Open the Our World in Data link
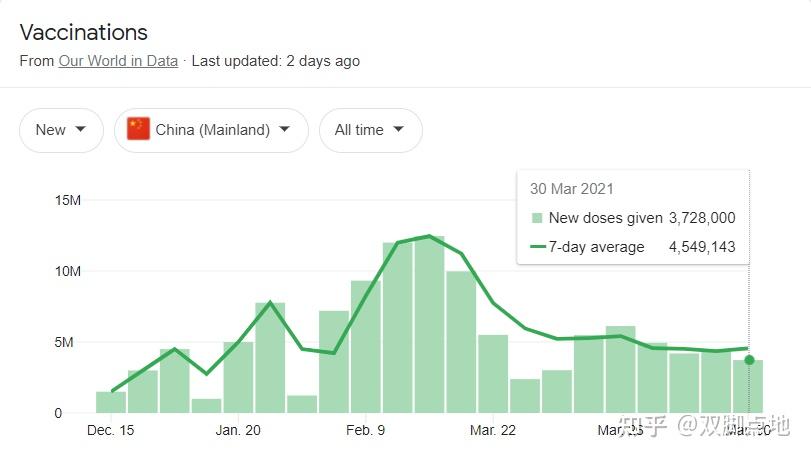811x458 pixels. 118,61
